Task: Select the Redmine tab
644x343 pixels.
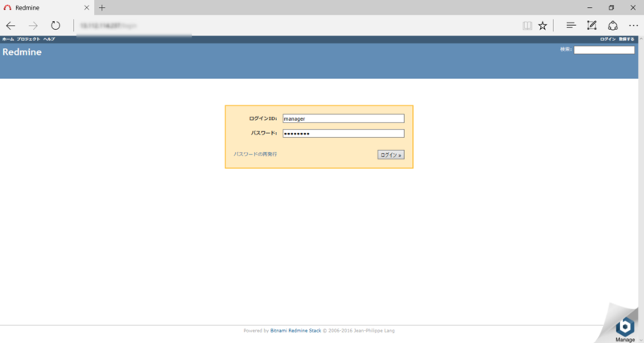Action: (47, 7)
